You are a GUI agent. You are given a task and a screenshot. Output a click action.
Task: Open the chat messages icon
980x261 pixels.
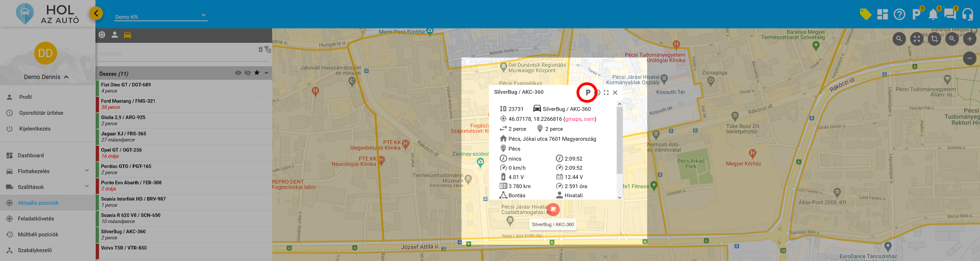point(950,14)
